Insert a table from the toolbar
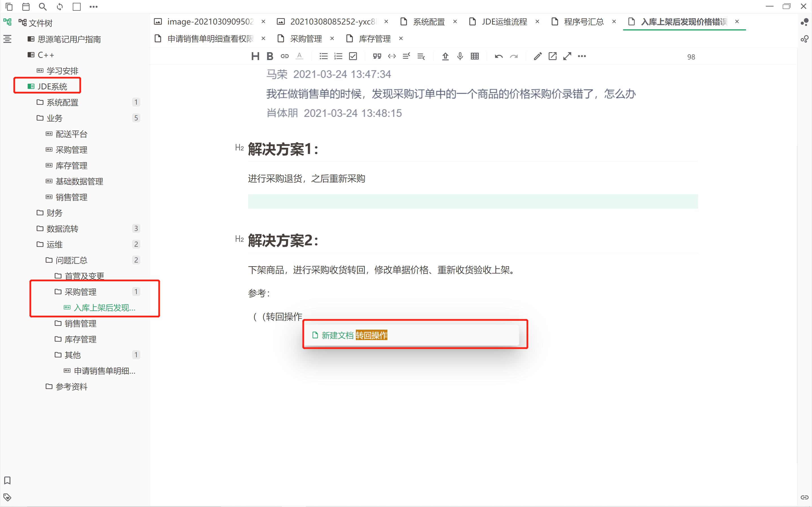The height and width of the screenshot is (507, 812). pyautogui.click(x=475, y=56)
